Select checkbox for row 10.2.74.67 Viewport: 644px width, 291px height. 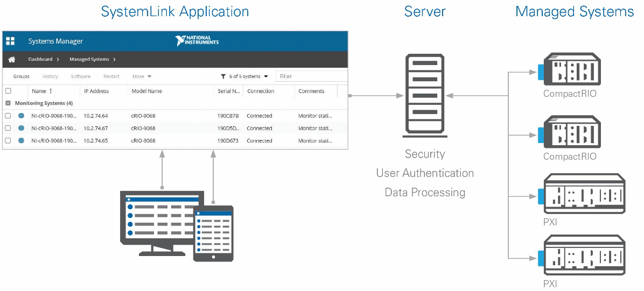[8, 128]
